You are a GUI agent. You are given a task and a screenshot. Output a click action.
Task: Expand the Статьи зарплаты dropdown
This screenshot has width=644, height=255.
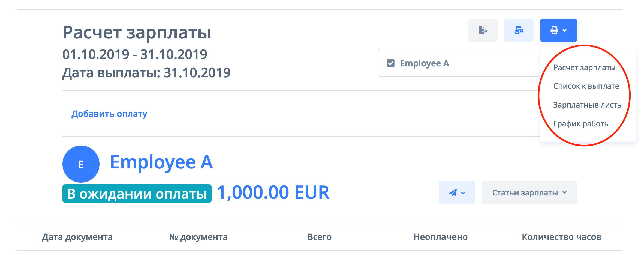point(529,192)
